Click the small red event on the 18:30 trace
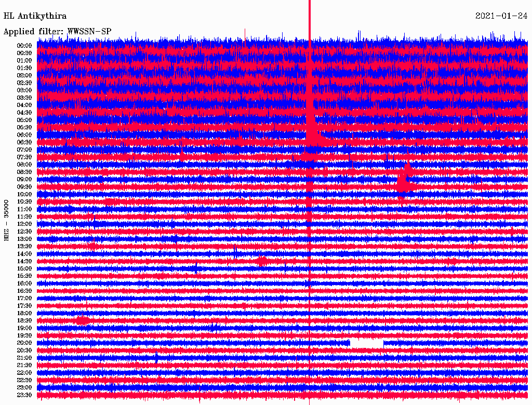 pyautogui.click(x=83, y=320)
